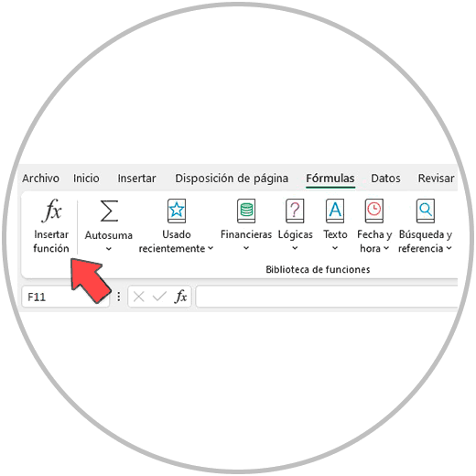Click the Financieras coins book icon

246,211
